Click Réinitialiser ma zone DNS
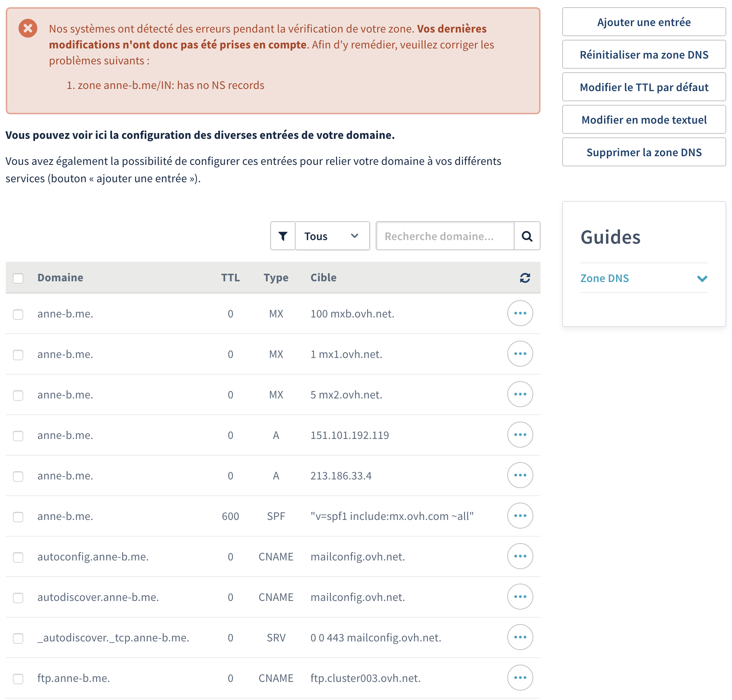The width and height of the screenshot is (732, 700). click(x=643, y=55)
